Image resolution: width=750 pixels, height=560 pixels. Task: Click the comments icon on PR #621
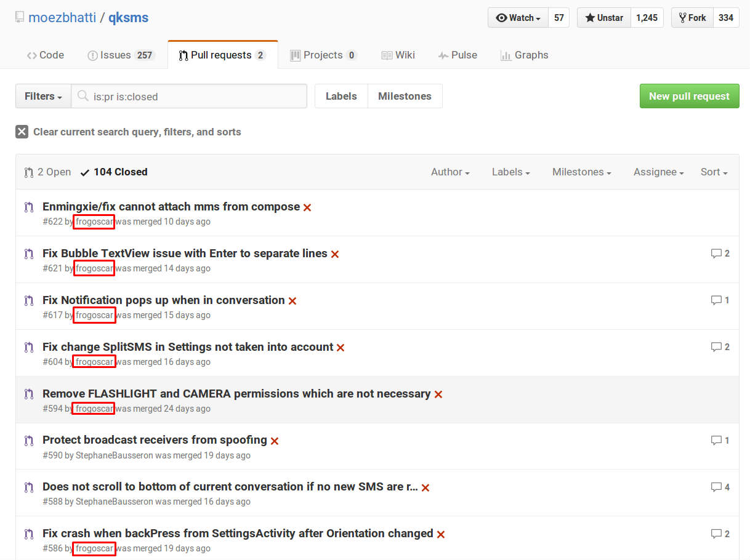(716, 254)
